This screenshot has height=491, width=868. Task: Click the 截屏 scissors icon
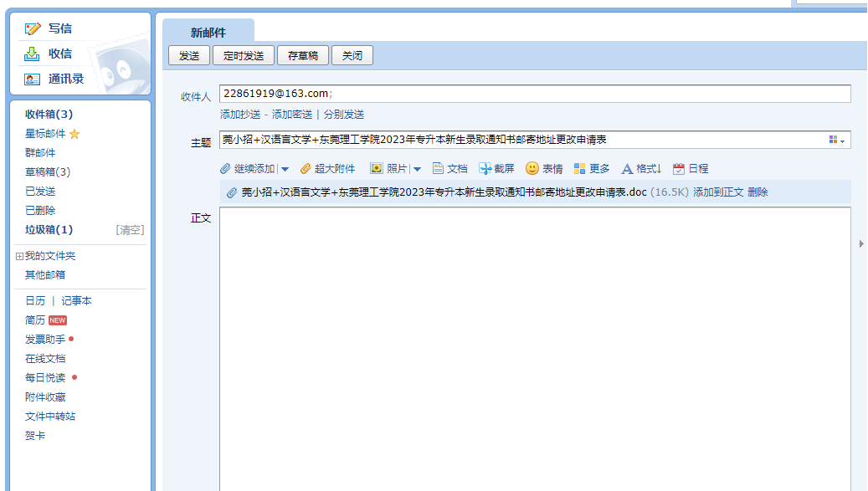(x=485, y=169)
